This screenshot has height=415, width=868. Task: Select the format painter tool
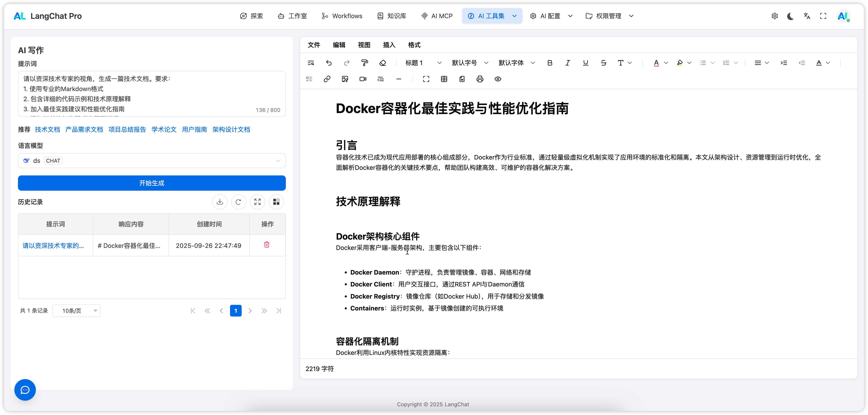pyautogui.click(x=364, y=63)
